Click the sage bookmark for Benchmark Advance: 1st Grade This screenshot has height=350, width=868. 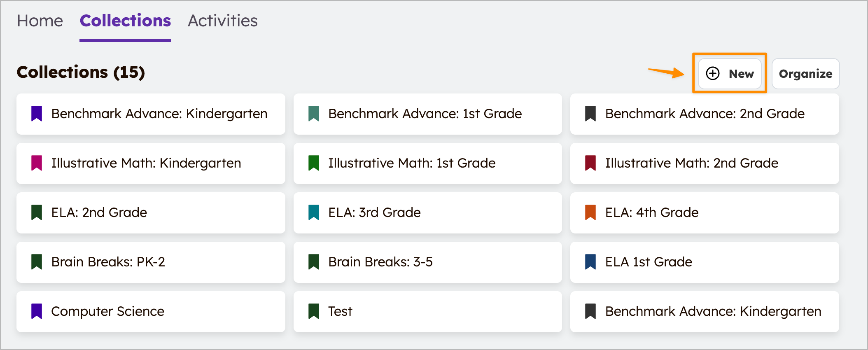click(314, 114)
